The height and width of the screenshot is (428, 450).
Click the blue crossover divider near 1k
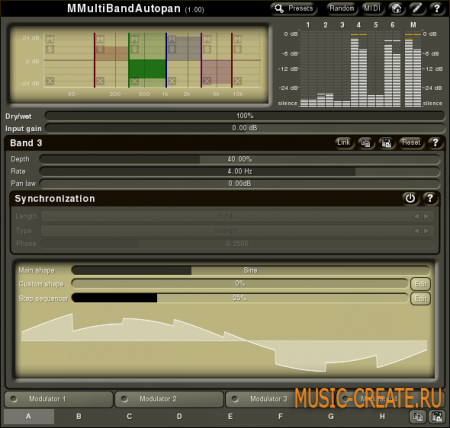click(x=166, y=60)
